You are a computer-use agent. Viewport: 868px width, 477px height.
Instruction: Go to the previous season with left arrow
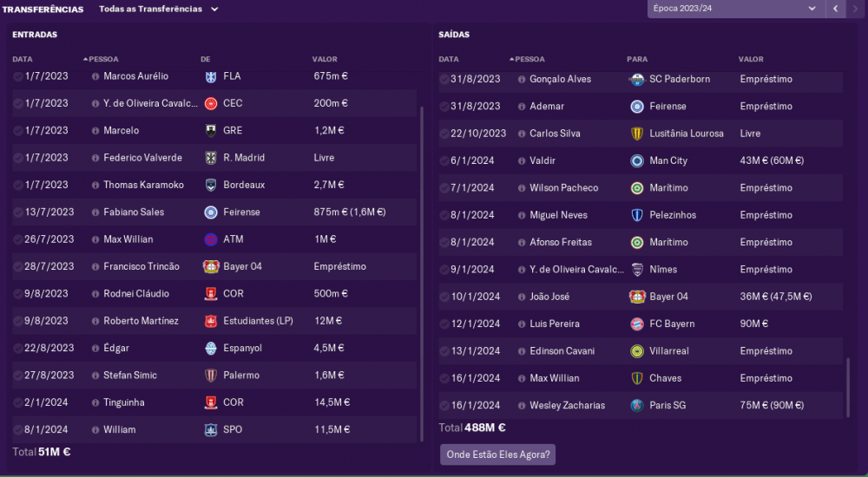coord(835,9)
